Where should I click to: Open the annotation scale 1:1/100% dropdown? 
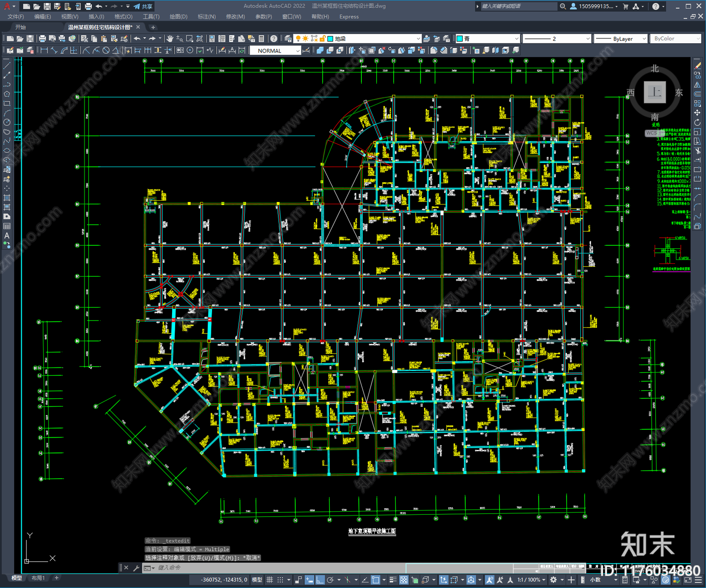pyautogui.click(x=531, y=580)
